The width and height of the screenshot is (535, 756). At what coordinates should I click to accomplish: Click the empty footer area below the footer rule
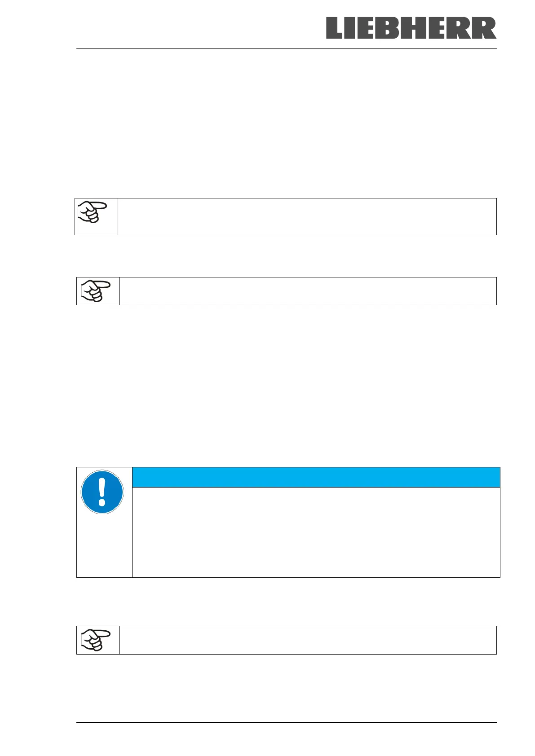point(286,740)
